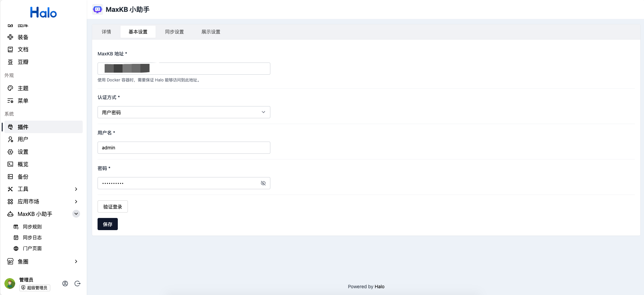Click the 验证登录 button
Viewport: 644px width, 295px height.
pos(113,206)
